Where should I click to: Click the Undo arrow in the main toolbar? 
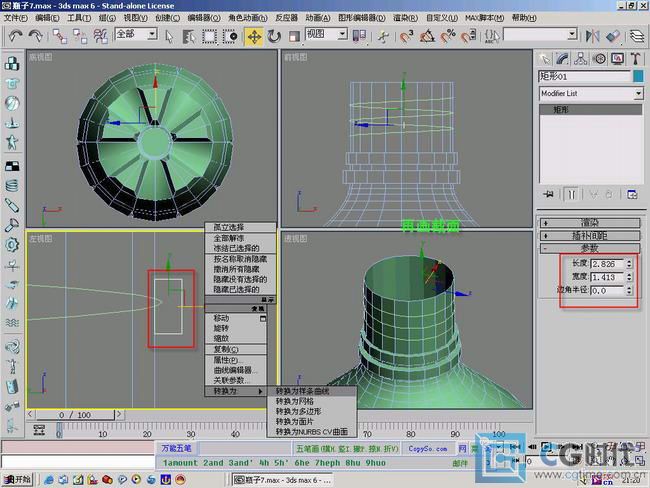coord(15,36)
